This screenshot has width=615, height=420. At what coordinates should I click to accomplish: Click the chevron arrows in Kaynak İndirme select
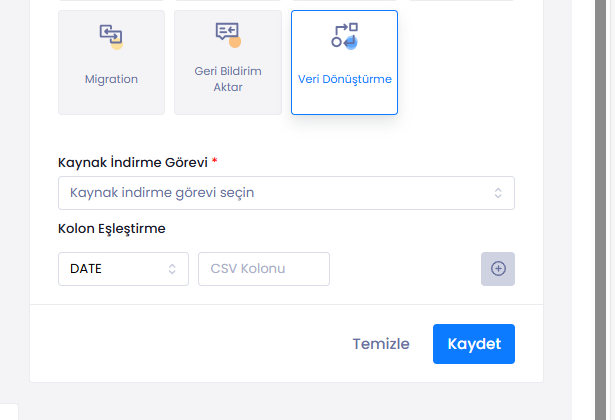click(498, 193)
